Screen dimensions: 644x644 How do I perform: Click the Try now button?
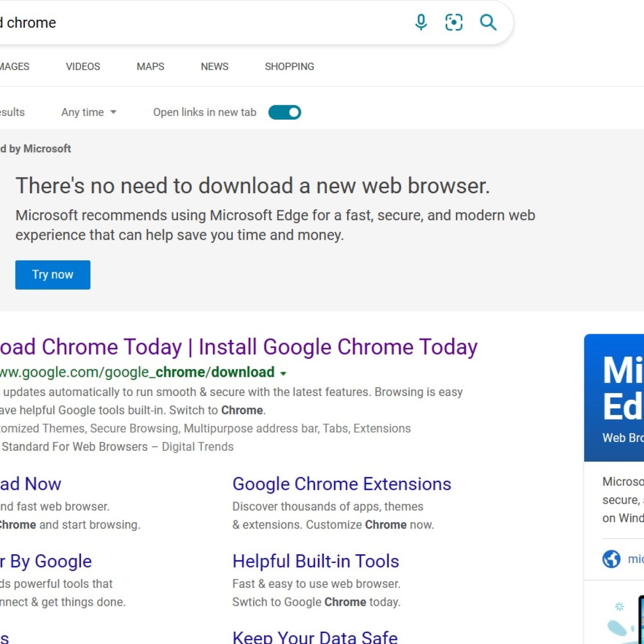[x=53, y=275]
